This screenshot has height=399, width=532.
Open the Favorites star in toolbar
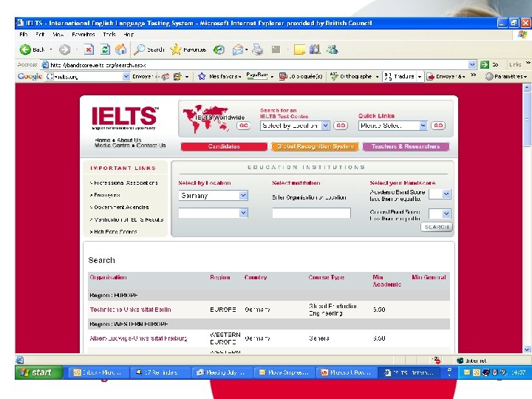click(x=188, y=50)
